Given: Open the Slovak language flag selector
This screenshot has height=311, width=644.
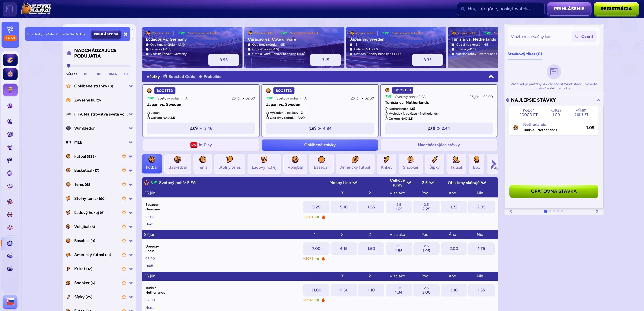Looking at the screenshot, I should pyautogui.click(x=10, y=302).
